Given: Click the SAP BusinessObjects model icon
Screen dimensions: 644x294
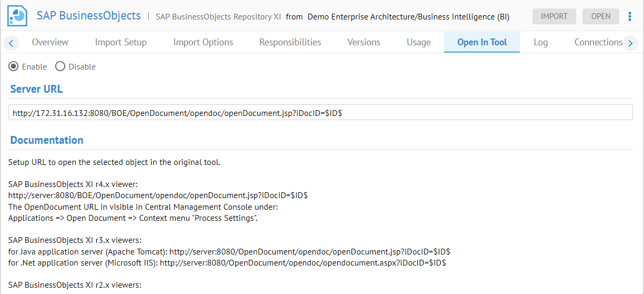Looking at the screenshot, I should tap(17, 16).
